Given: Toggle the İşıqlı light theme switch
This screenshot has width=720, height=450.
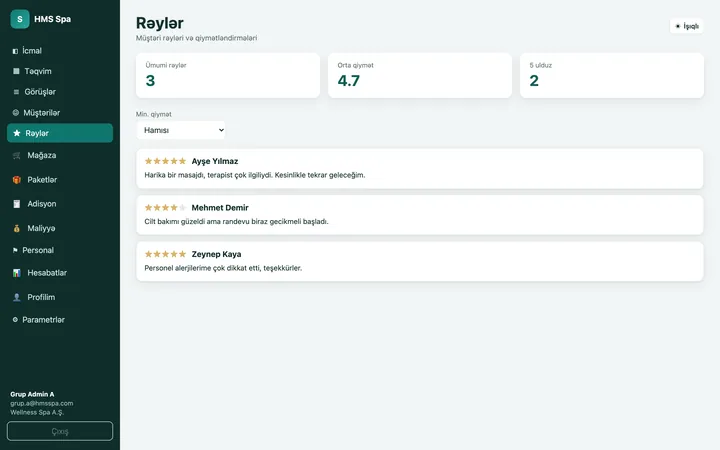Looking at the screenshot, I should pyautogui.click(x=686, y=26).
